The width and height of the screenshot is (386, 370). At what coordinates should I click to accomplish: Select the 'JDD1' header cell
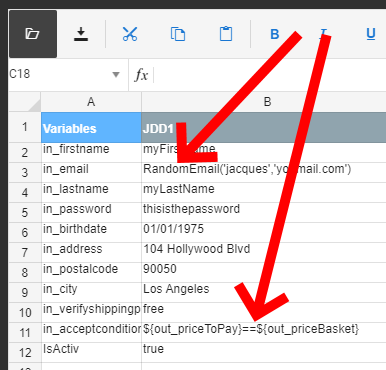coord(264,128)
